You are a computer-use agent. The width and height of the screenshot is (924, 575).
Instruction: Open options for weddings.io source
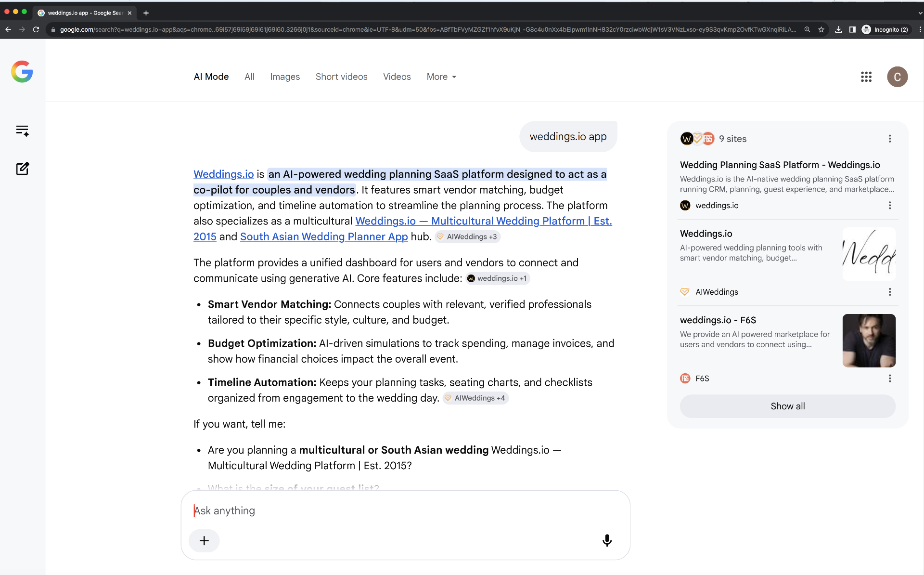click(890, 205)
